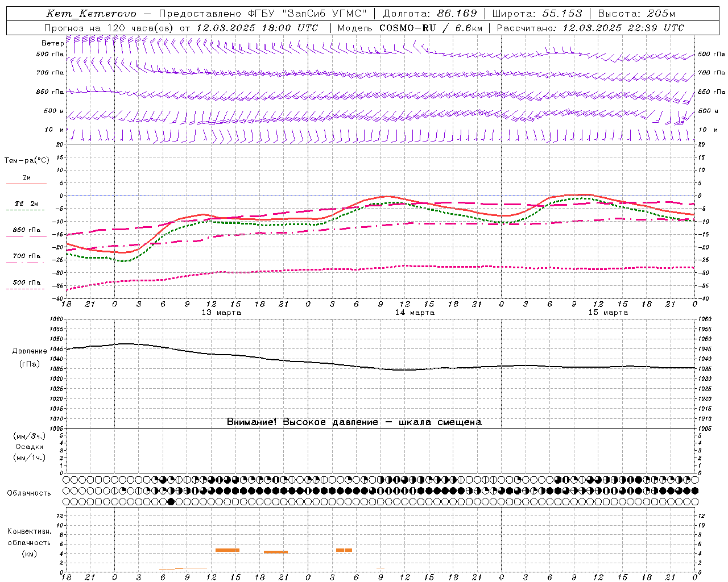Click the '500 м' wind level label on the left
The height and width of the screenshot is (582, 728).
coord(54,111)
